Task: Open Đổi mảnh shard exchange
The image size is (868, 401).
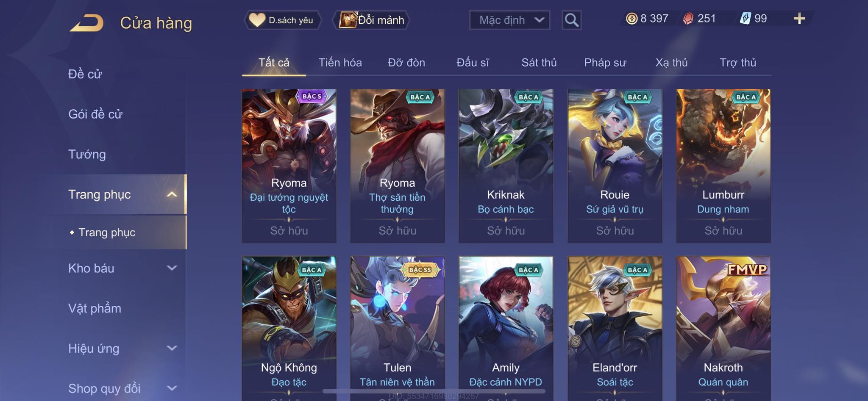Action: coord(372,20)
